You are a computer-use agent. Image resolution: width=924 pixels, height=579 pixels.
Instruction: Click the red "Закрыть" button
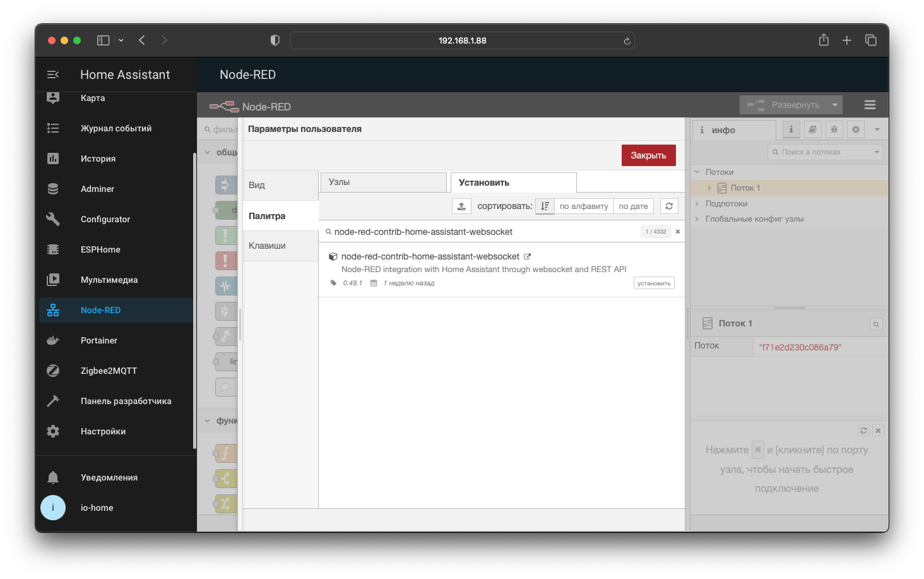pos(648,155)
